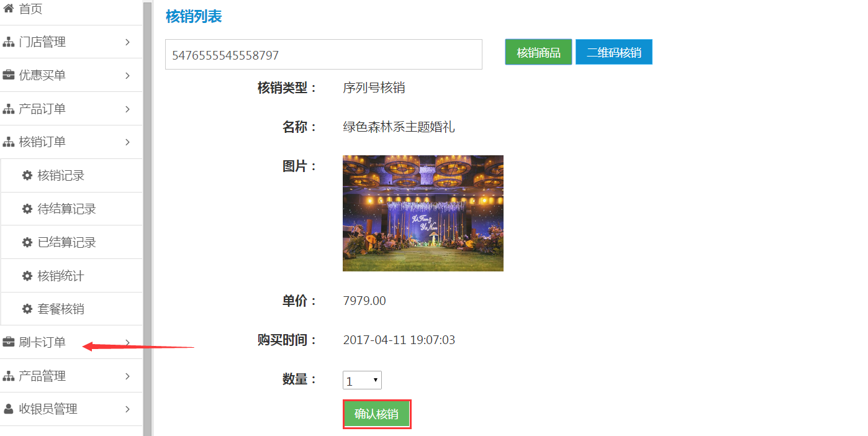Screen dimensions: 868x436
Task: Click the briefcase icon beside 刷卡订单
Action: click(9, 342)
